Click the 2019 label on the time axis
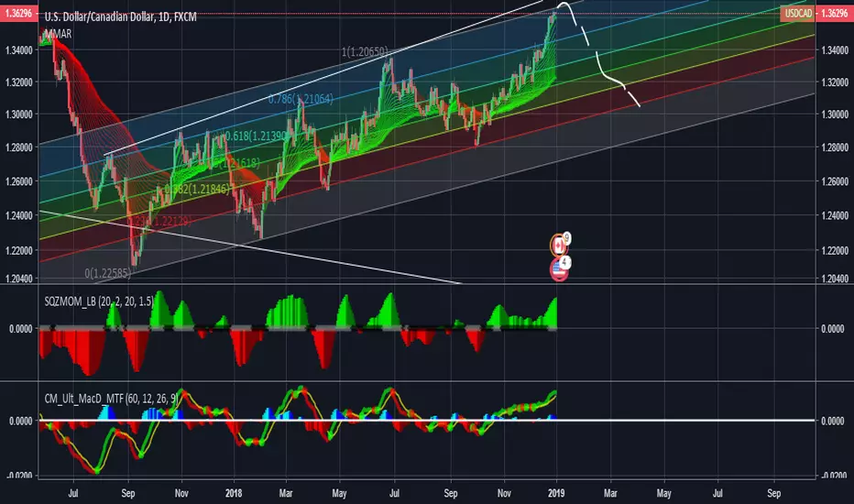 click(x=556, y=493)
